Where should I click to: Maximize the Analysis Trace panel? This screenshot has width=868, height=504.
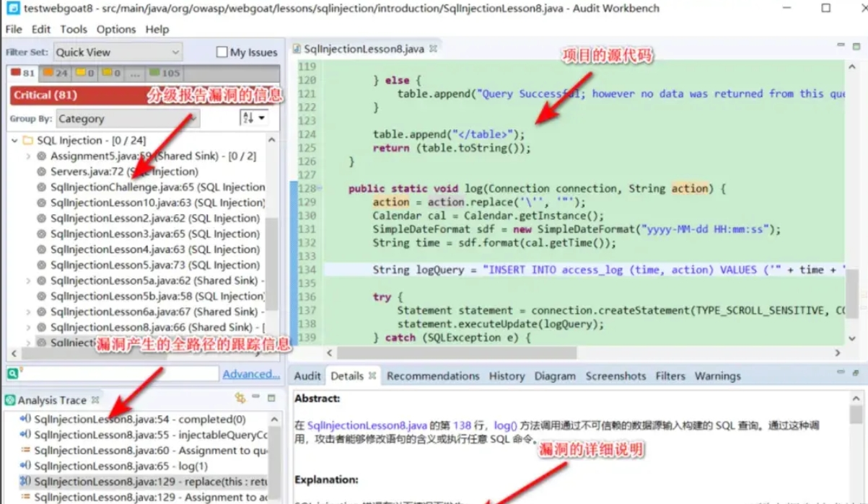point(271,398)
